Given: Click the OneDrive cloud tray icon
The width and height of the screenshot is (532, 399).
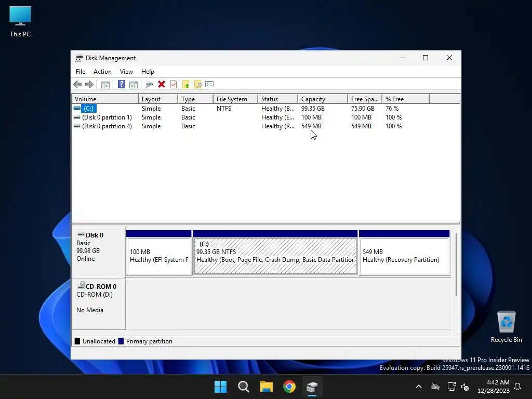Looking at the screenshot, I should pyautogui.click(x=435, y=387).
